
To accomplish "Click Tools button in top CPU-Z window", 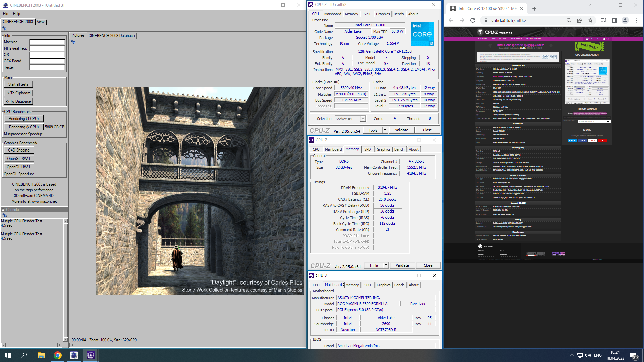I will (x=373, y=130).
